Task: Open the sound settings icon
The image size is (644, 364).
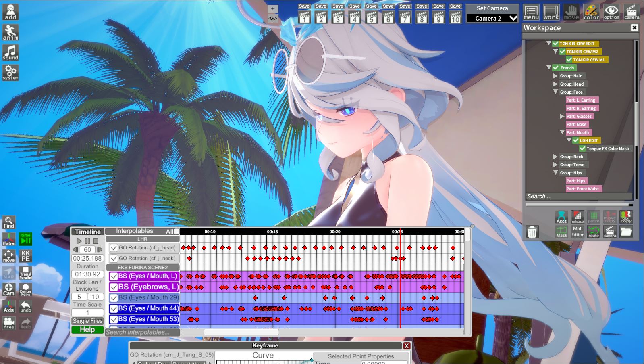Action: click(x=10, y=52)
